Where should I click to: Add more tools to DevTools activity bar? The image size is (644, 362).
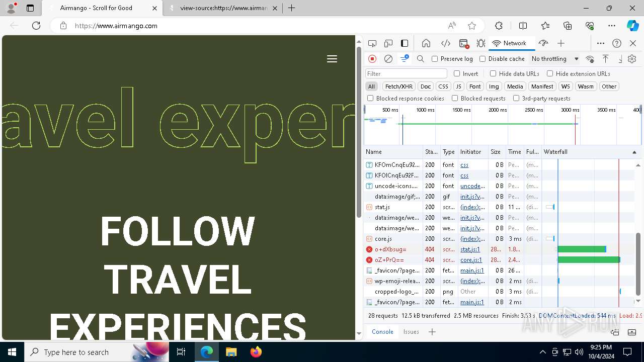coord(561,43)
